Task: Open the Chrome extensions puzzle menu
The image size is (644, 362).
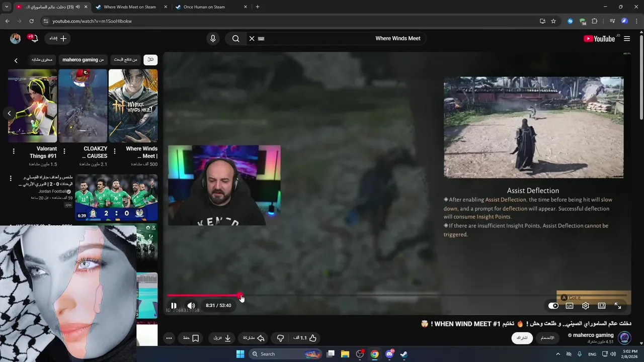Action: (x=595, y=21)
